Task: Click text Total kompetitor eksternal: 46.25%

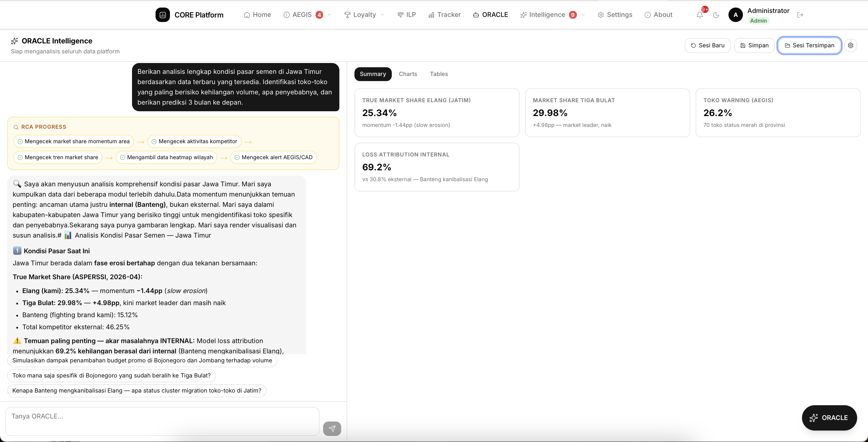Action: [x=76, y=327]
